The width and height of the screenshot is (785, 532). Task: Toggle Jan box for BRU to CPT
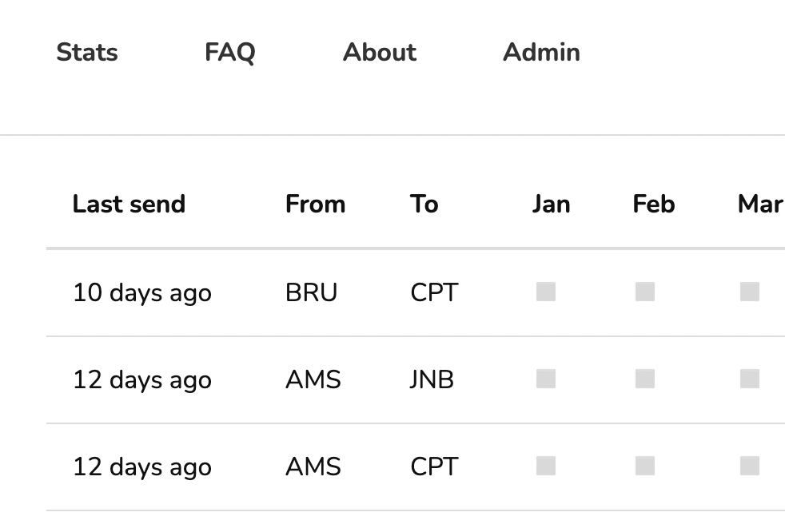tap(546, 292)
